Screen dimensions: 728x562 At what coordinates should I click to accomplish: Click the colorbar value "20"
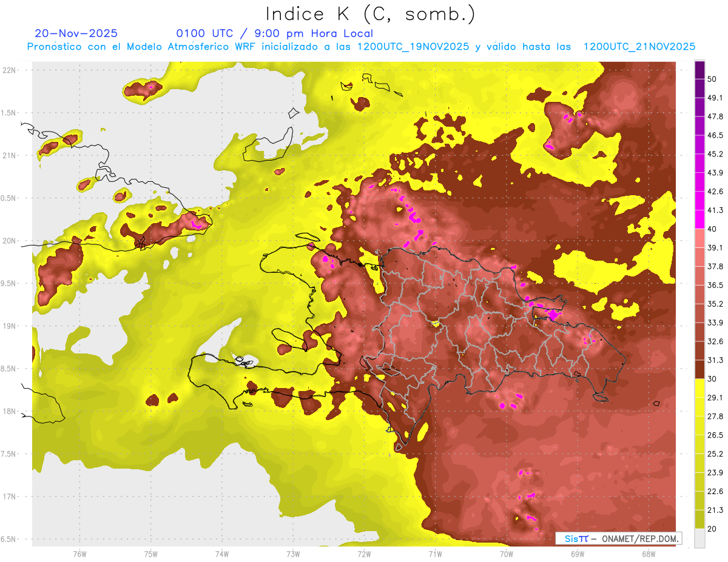(713, 529)
